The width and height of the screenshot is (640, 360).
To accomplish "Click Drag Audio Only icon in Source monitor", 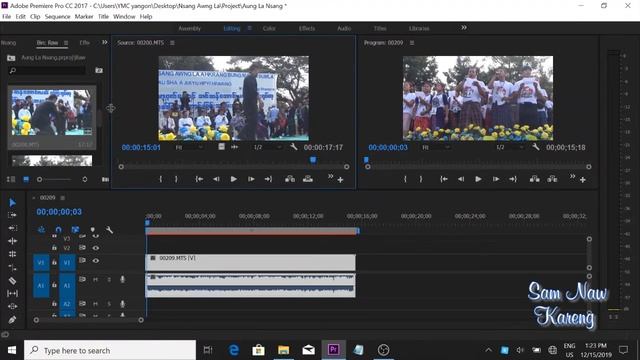I will [234, 147].
